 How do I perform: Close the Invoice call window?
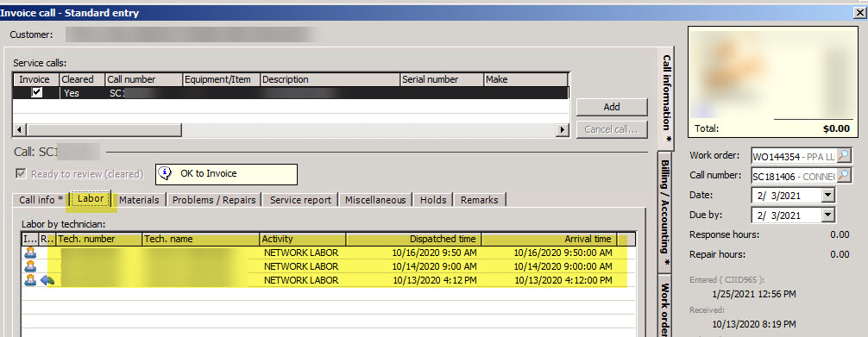click(x=859, y=13)
